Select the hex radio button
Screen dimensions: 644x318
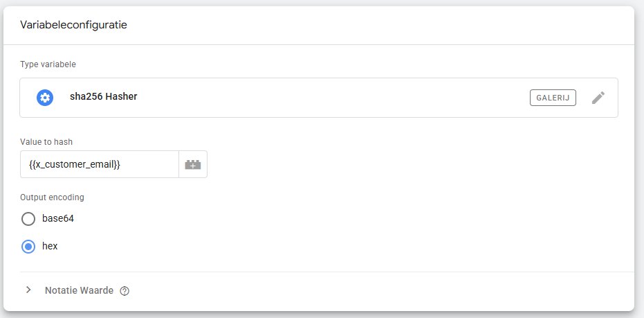click(x=28, y=246)
